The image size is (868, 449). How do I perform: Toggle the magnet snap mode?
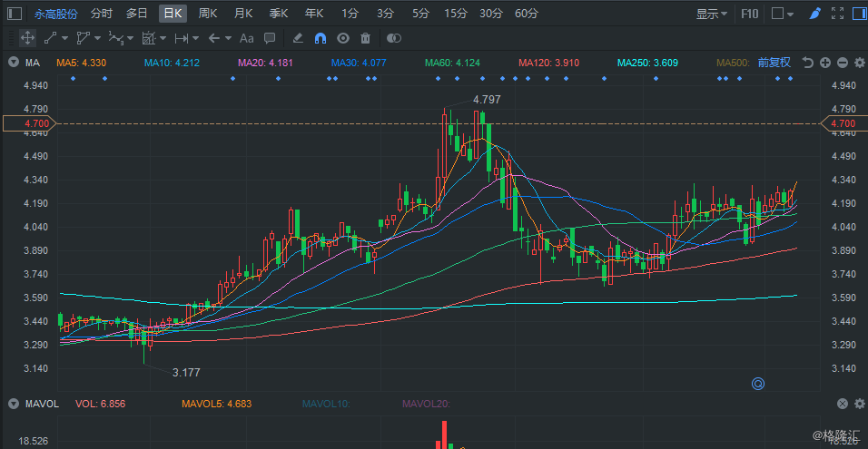320,38
